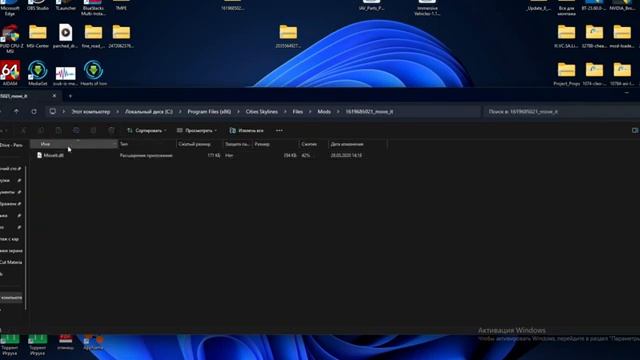Open TLauncher desktop shortcut
Screen dimensions: 640x360
coord(65,6)
